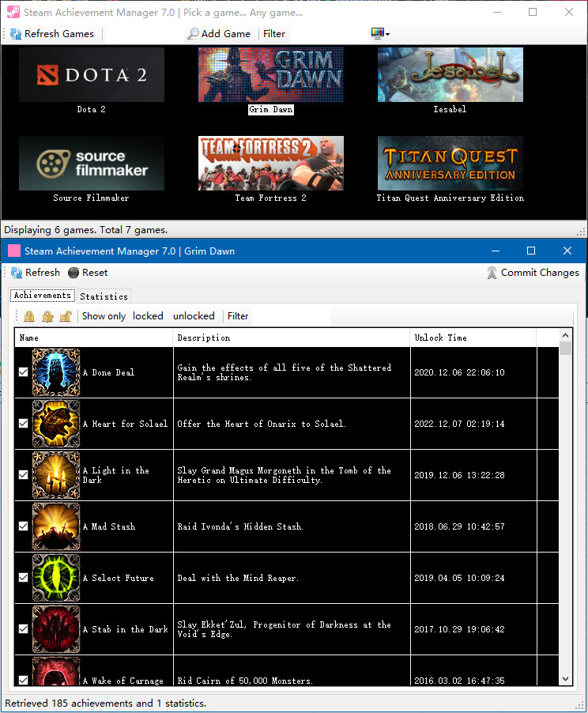
Task: Open Titan Quest Anniversary Edition banner
Action: (450, 164)
